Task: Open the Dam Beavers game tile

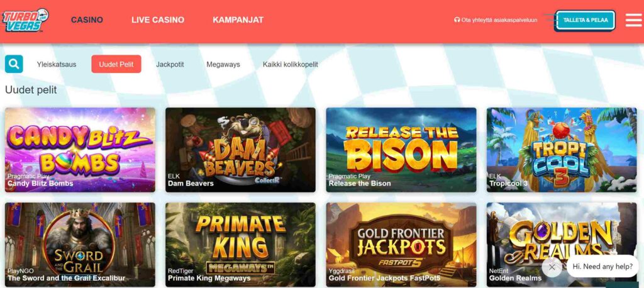Action: (241, 150)
